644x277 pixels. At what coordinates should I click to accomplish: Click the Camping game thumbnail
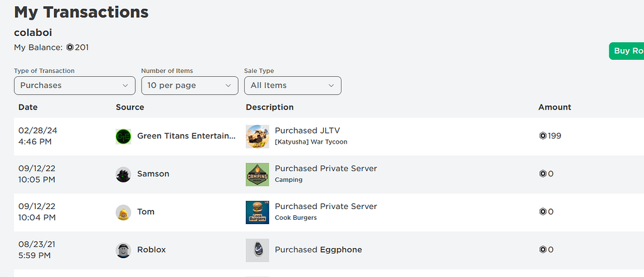click(257, 174)
